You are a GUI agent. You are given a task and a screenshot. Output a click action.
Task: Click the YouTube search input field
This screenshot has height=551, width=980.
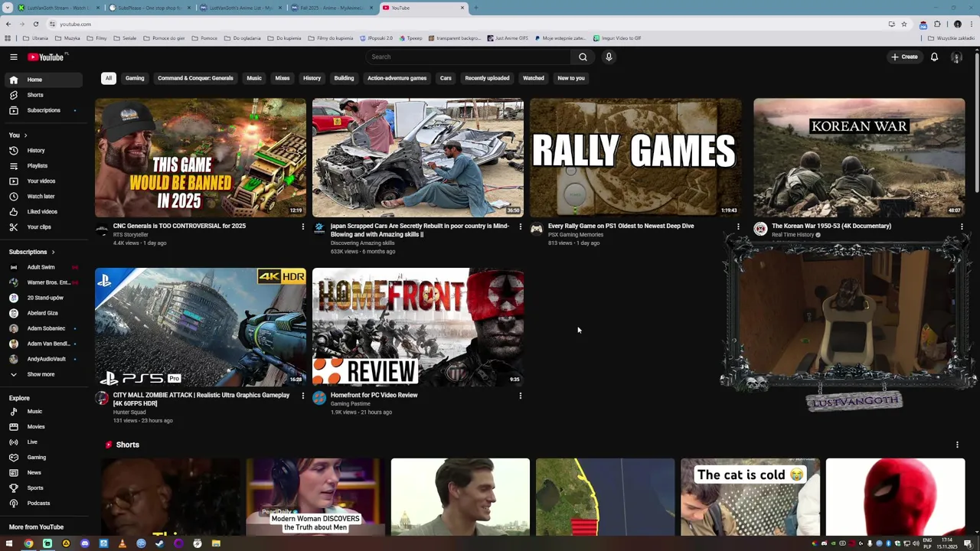click(469, 57)
